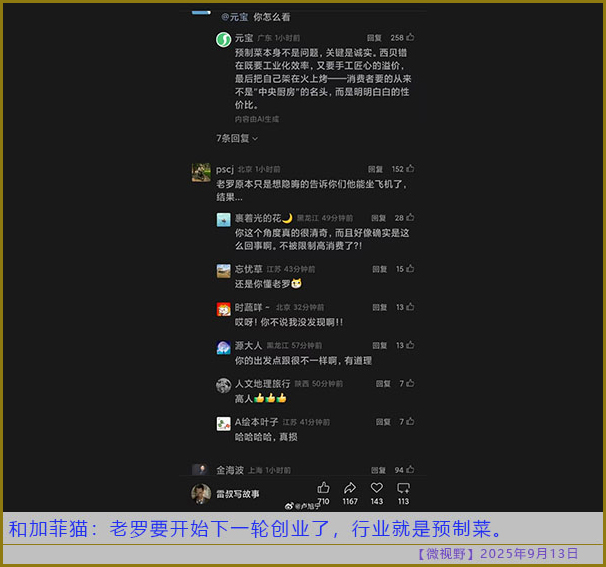The width and height of the screenshot is (606, 567).
Task: Reply to pscj's comment
Action: pyautogui.click(x=375, y=170)
